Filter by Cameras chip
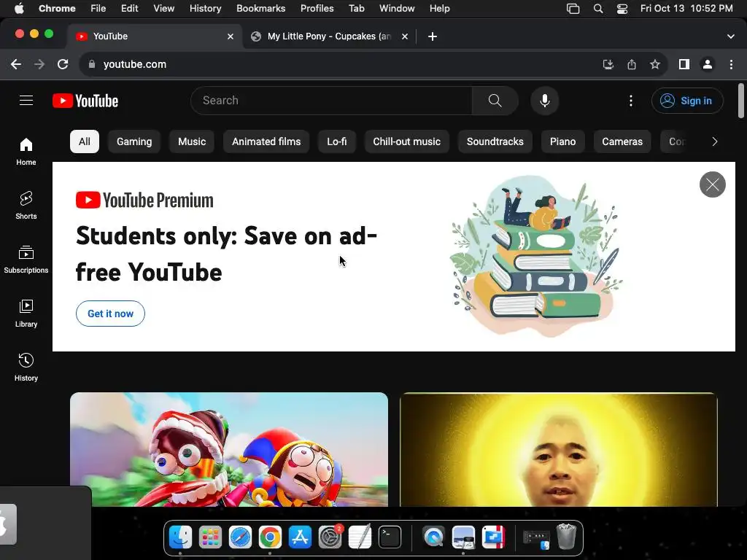The height and width of the screenshot is (560, 747). tap(622, 141)
